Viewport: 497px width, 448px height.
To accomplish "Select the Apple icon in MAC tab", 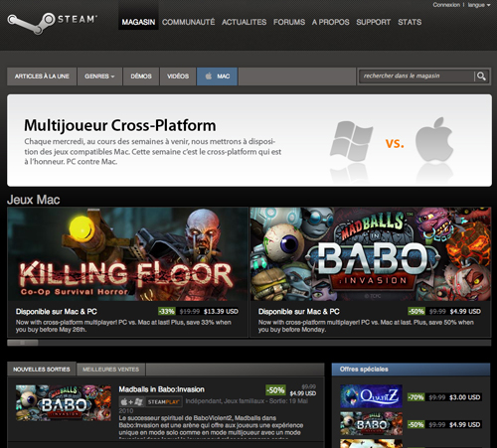I will (209, 76).
